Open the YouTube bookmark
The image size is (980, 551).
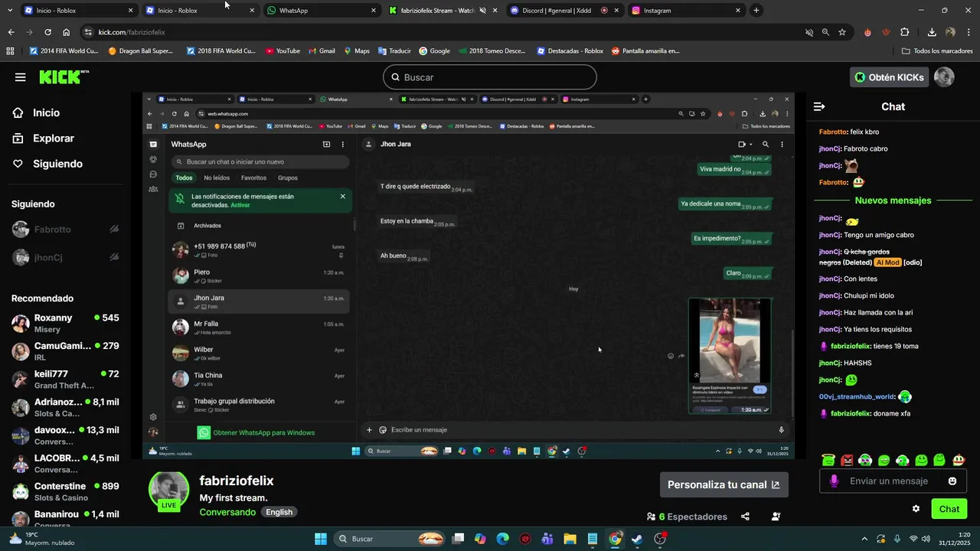pyautogui.click(x=283, y=51)
